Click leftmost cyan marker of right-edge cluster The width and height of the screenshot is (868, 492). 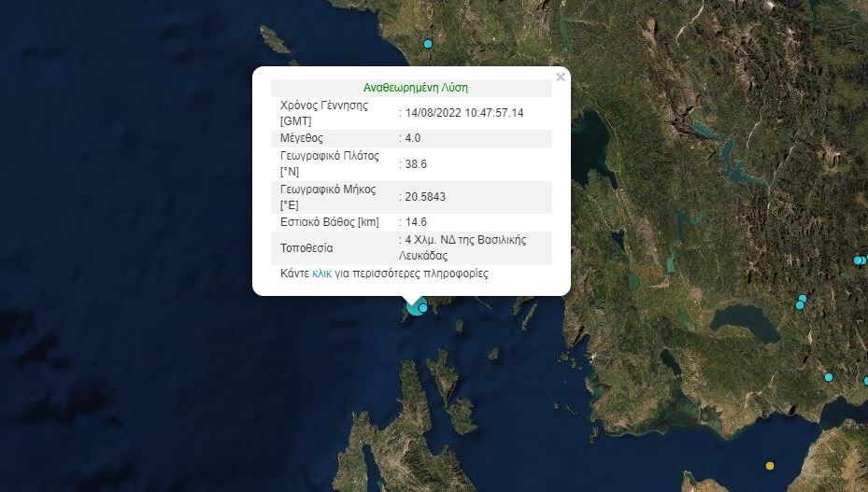pos(858,260)
